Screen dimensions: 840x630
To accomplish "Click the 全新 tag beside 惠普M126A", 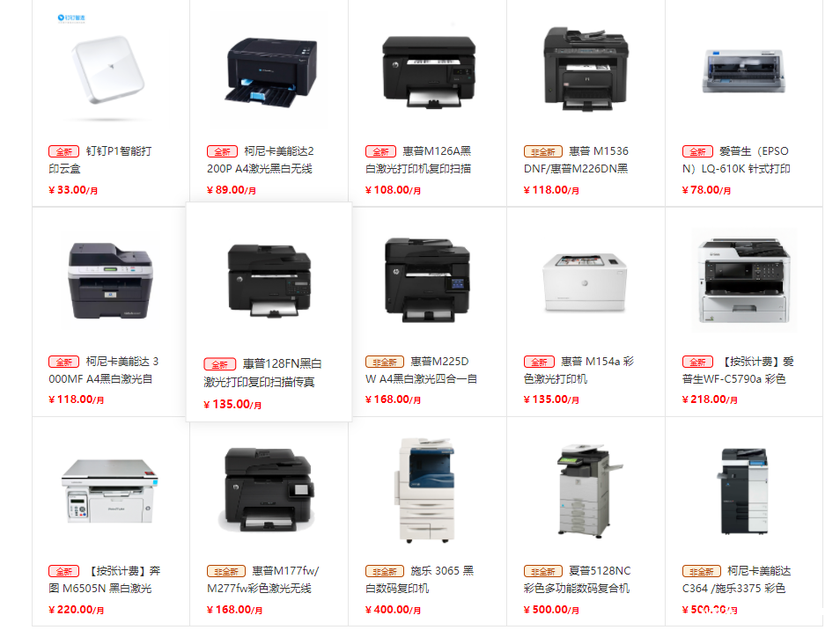I will (380, 151).
